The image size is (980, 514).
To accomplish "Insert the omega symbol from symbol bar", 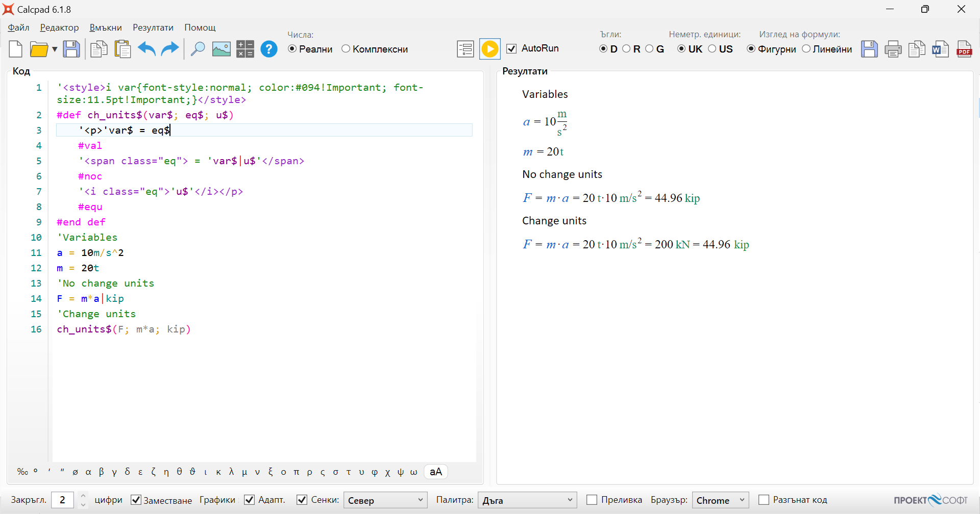I will click(x=413, y=472).
